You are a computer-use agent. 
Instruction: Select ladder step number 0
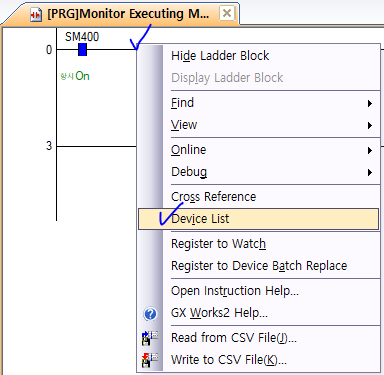(x=49, y=50)
